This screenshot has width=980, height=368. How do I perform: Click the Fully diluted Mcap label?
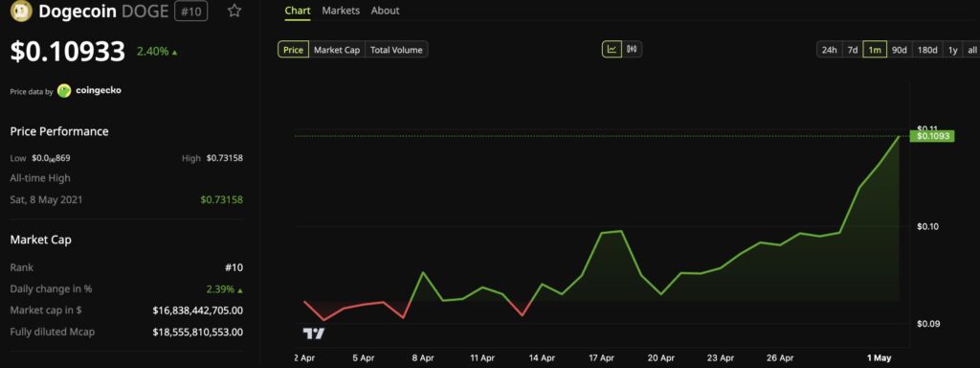[53, 332]
